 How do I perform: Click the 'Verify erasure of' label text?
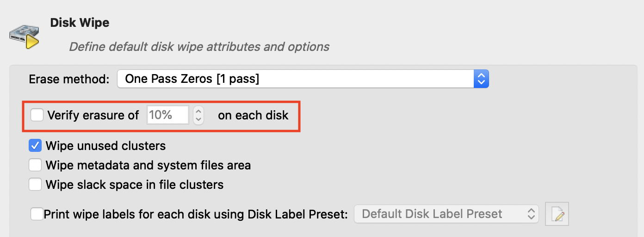coord(93,115)
